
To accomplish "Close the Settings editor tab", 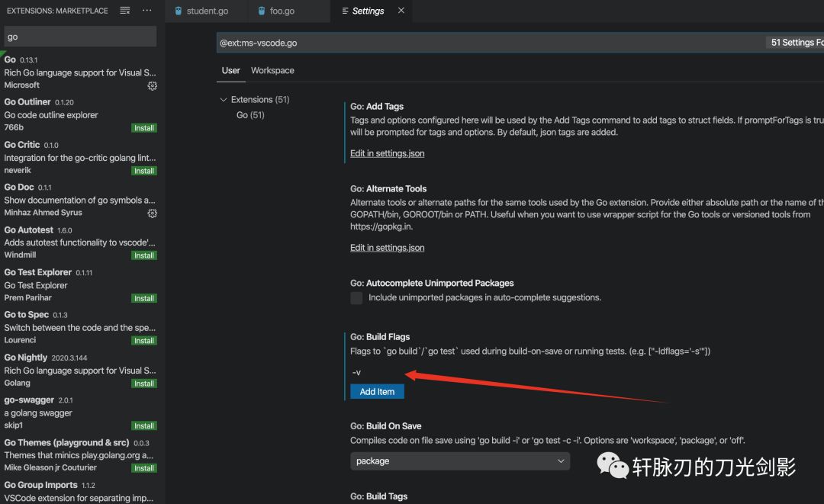I will [401, 11].
